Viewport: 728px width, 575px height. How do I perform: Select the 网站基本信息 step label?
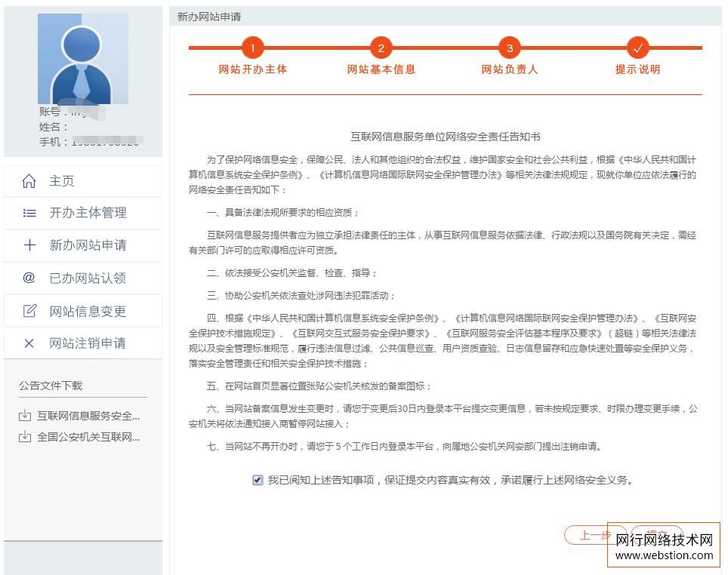(381, 69)
